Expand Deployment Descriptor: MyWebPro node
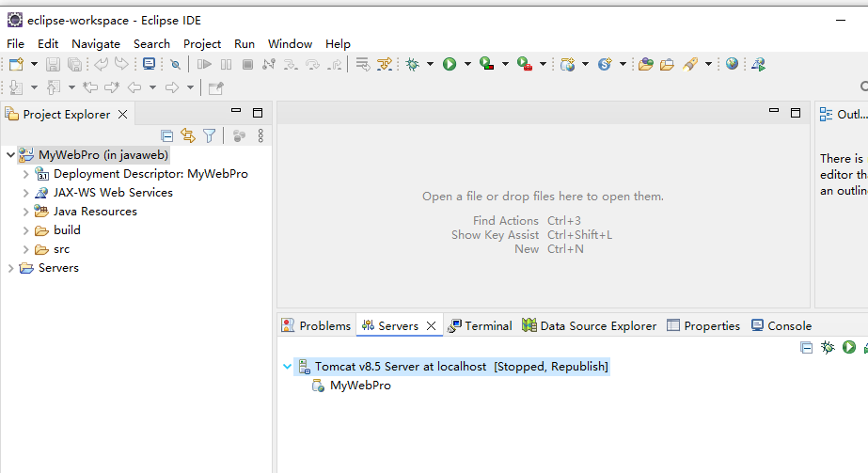The image size is (868, 473). [x=25, y=174]
